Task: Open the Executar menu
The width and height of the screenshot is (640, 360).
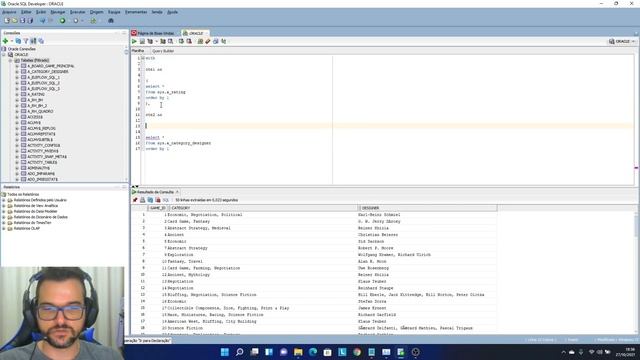Action: [78, 12]
